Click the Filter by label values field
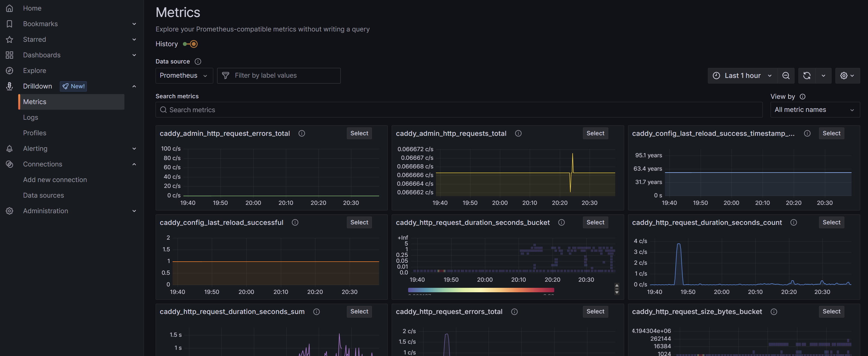Screen dimensions: 868x356 [x=279, y=76]
